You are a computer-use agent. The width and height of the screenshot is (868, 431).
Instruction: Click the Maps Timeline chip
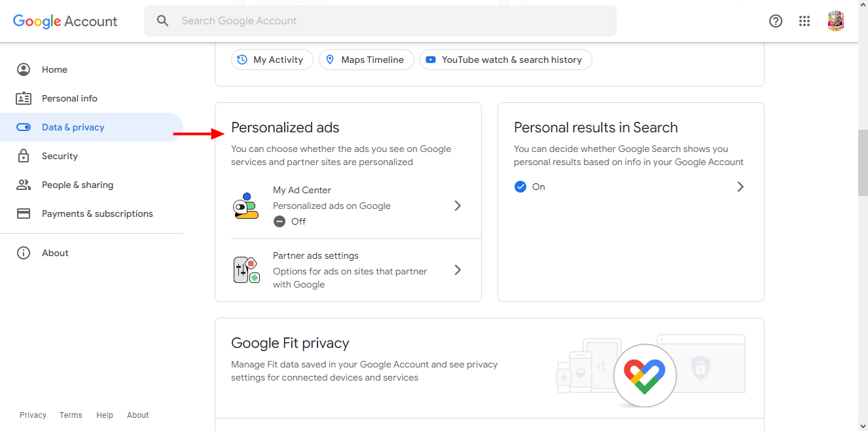click(366, 60)
